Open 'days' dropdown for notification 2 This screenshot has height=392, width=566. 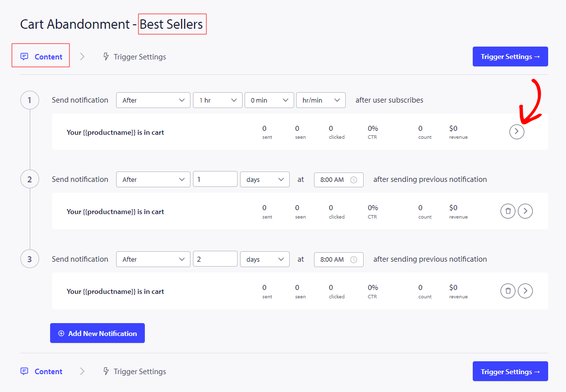[x=264, y=179]
